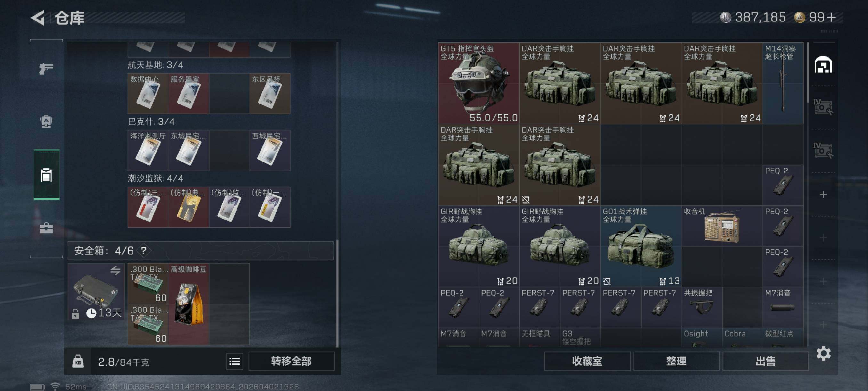
Task: Click the help question mark beside 安全箱
Action: [144, 250]
